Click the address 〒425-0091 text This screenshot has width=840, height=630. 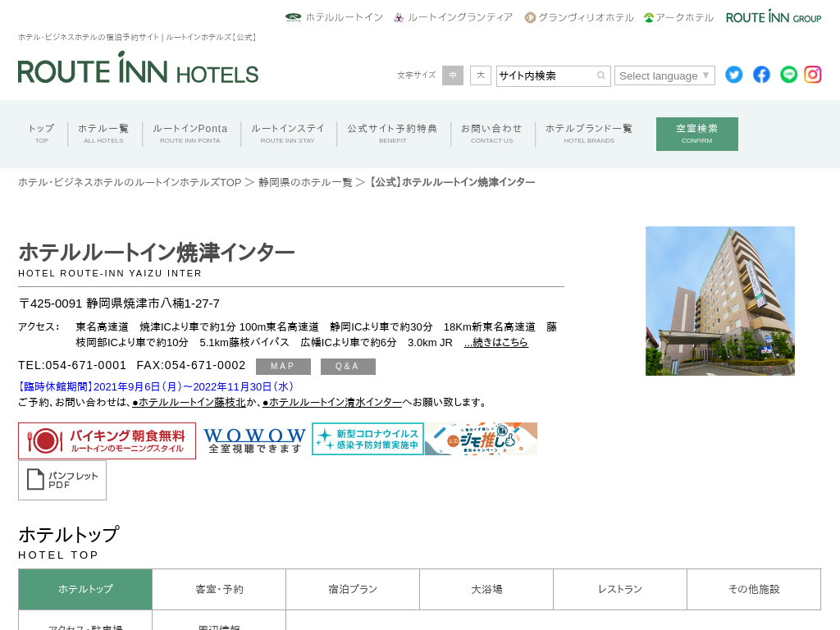coord(119,304)
